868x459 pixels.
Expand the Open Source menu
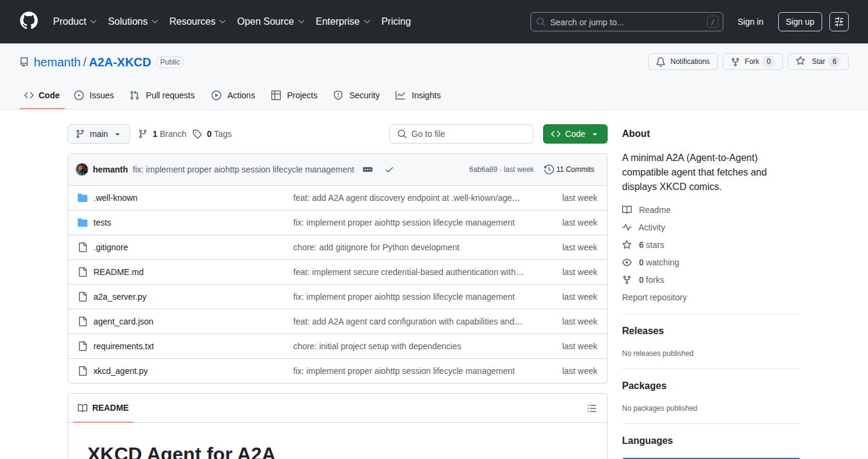coord(271,21)
